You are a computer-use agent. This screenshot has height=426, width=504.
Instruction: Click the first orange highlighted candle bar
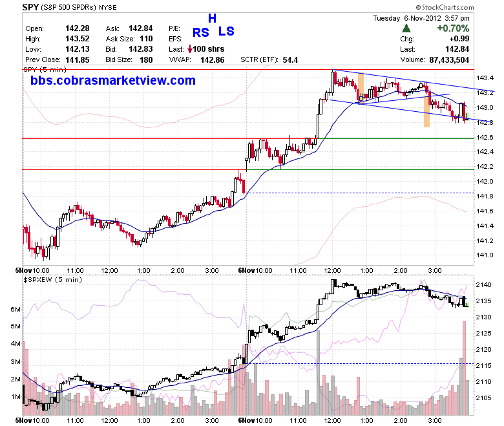[x=361, y=87]
